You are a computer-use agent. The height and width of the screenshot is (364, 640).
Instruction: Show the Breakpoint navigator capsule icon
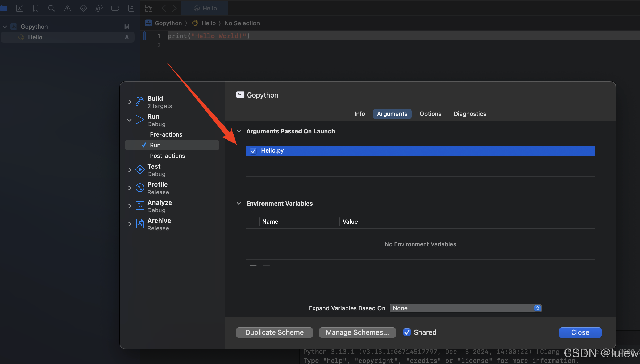115,8
